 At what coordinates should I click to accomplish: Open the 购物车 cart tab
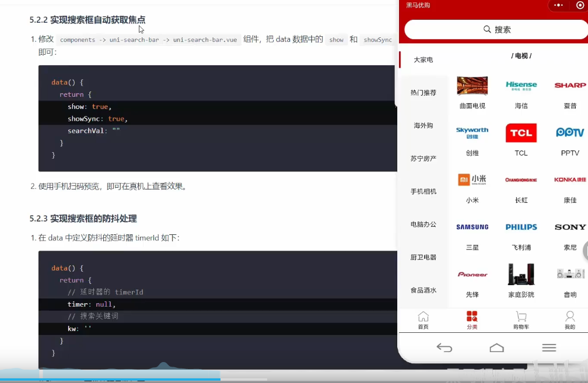point(521,321)
